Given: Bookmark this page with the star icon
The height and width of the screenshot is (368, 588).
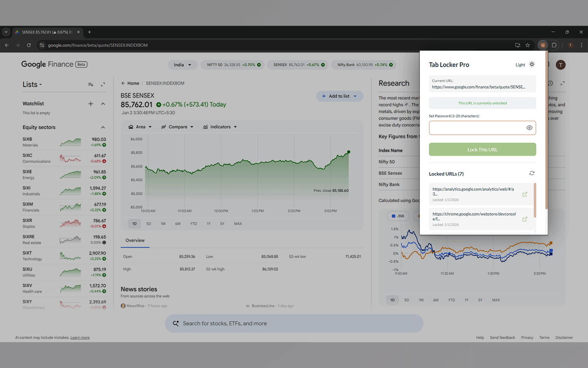Looking at the screenshot, I should click(x=528, y=45).
